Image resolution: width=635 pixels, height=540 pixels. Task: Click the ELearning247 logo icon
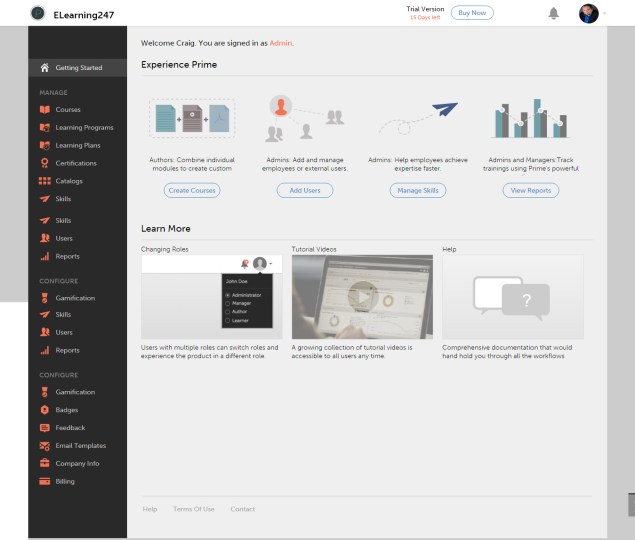pos(38,13)
